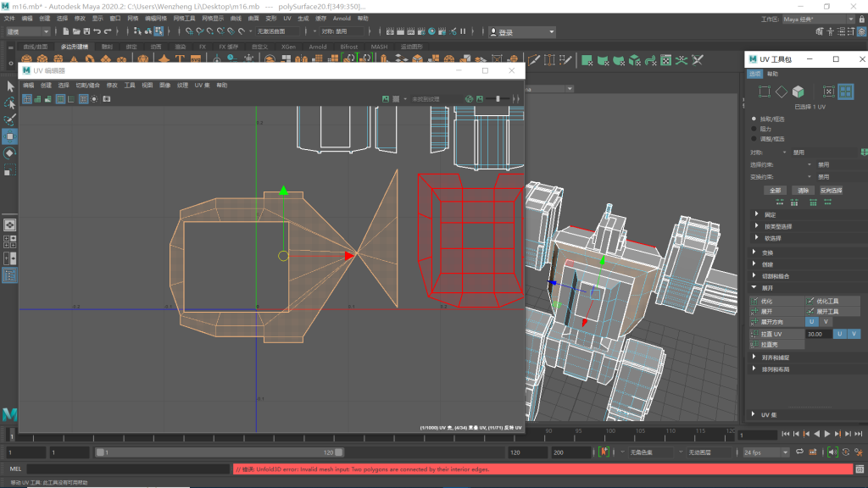Click the Redo arrow icon
868x488 pixels.
pos(108,31)
